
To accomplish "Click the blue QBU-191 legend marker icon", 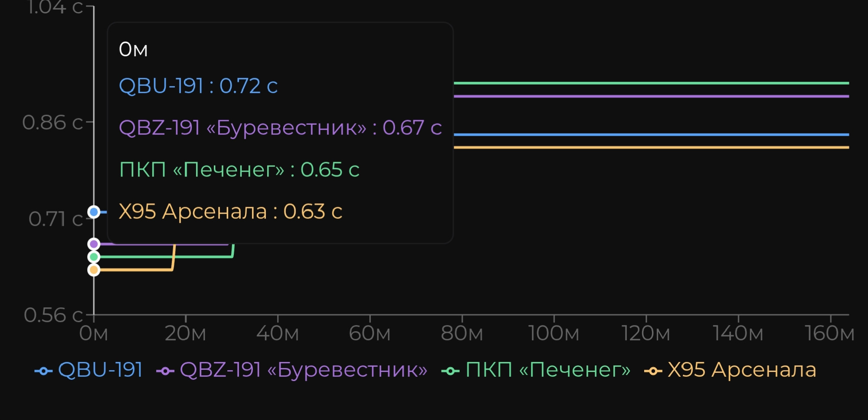I will pos(43,371).
